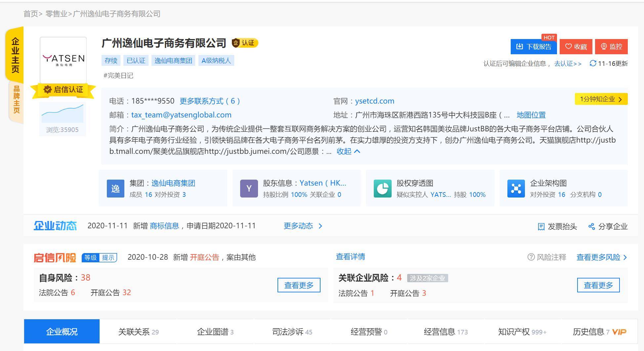644x351 pixels.
Task: Switch to the 关联关系 29 tab
Action: 139,331
